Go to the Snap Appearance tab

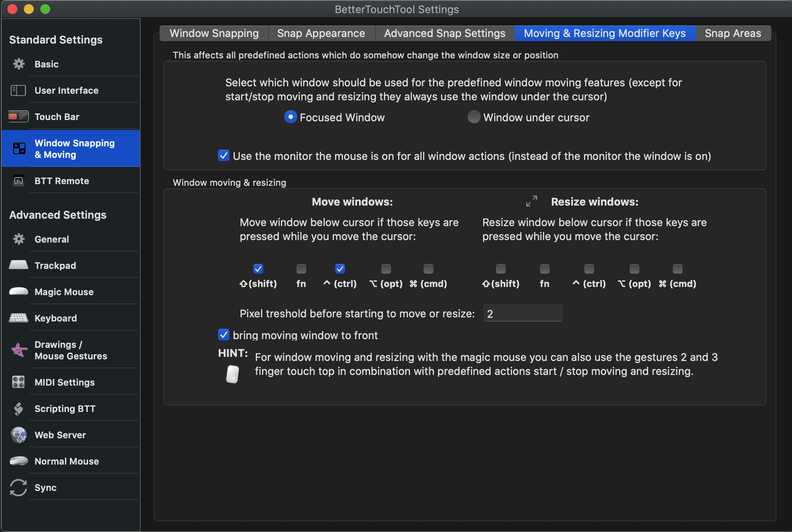[x=321, y=33]
